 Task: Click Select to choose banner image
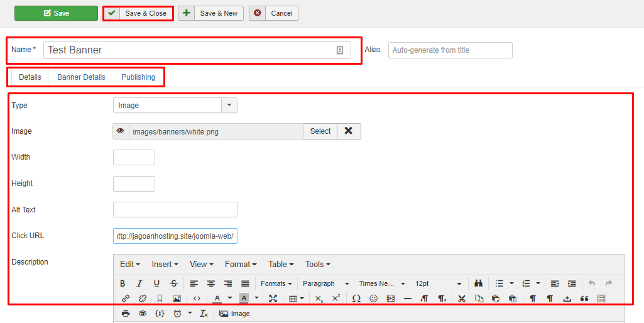(320, 131)
